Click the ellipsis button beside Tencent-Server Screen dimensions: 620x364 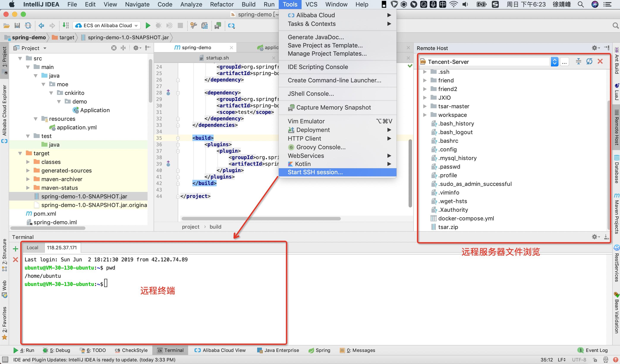[564, 62]
